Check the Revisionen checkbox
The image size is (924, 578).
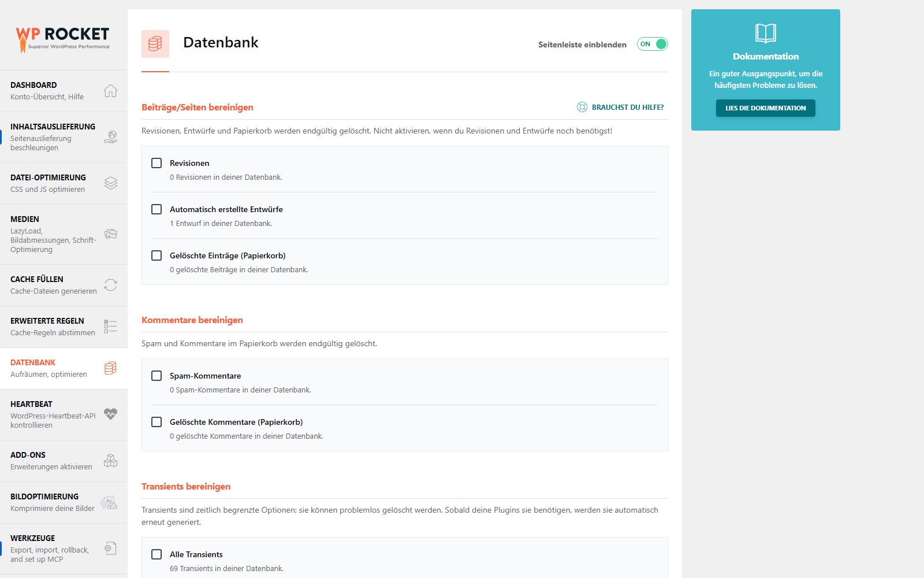click(x=157, y=163)
